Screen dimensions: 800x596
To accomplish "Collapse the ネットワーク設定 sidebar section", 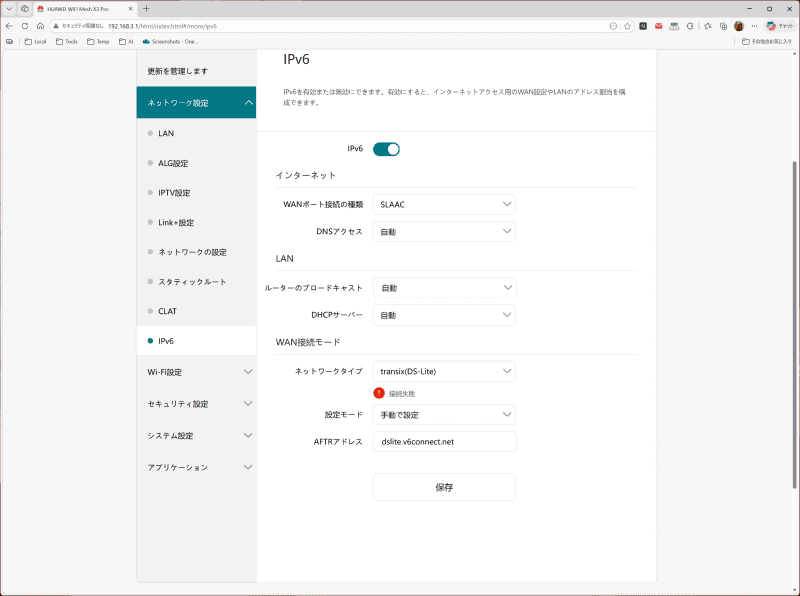I will 196,103.
